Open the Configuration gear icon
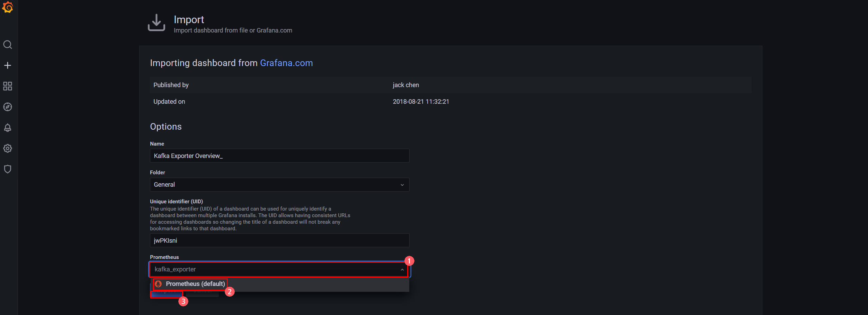The height and width of the screenshot is (315, 868). pyautogui.click(x=8, y=148)
